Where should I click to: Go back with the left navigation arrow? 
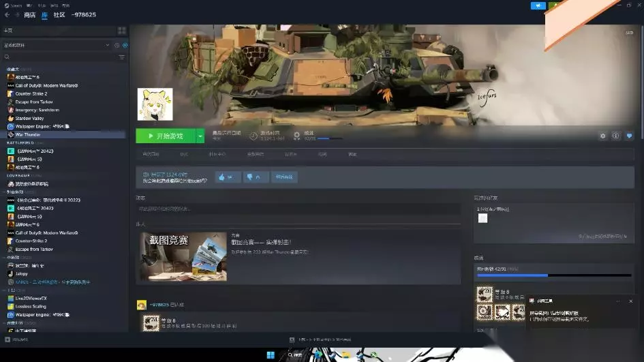click(7, 15)
